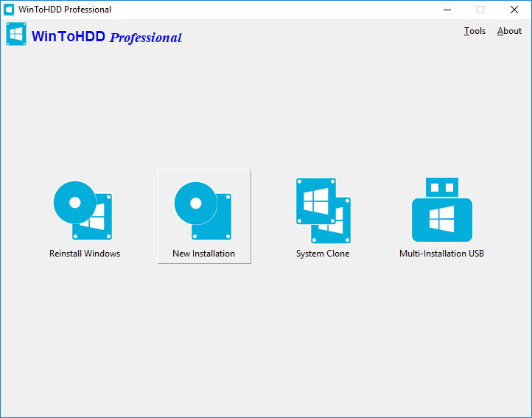532x418 pixels.
Task: Click the italic "Professional" header text
Action: pyautogui.click(x=145, y=38)
